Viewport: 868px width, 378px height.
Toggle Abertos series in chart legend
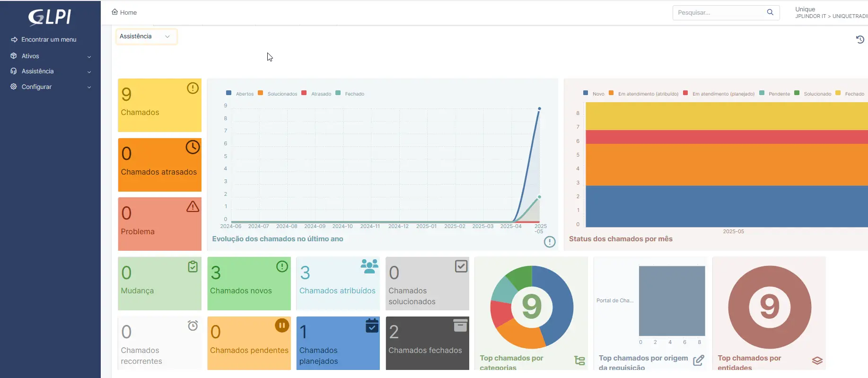click(x=240, y=94)
